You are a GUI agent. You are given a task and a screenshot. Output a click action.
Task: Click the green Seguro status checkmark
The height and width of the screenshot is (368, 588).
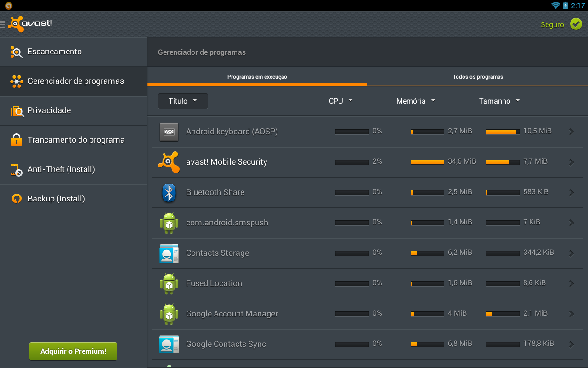pyautogui.click(x=576, y=23)
